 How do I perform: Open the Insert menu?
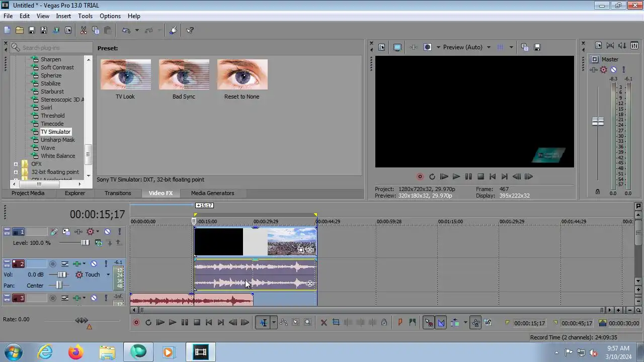[63, 16]
